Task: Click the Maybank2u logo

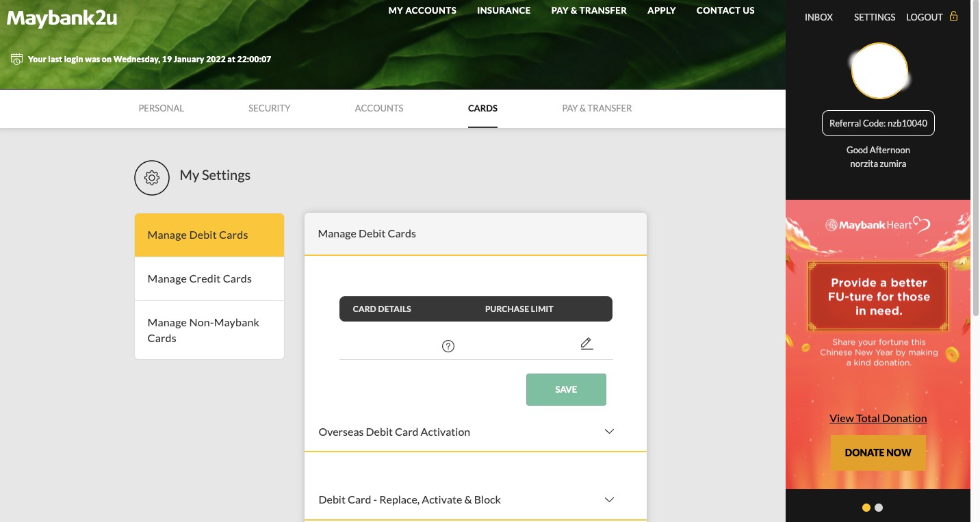Action: 62,18
